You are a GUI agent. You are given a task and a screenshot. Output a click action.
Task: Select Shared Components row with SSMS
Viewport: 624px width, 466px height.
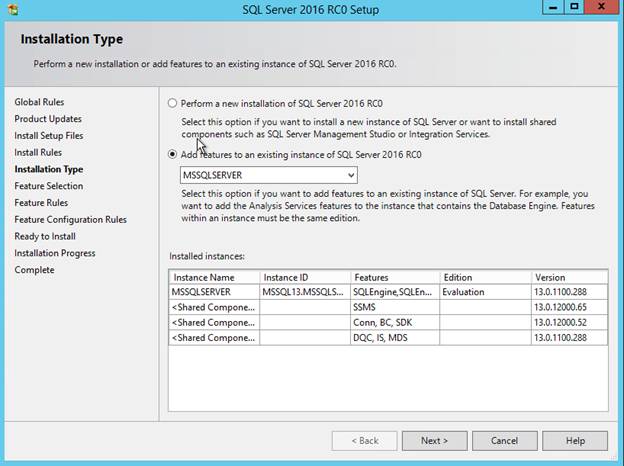[x=388, y=307]
